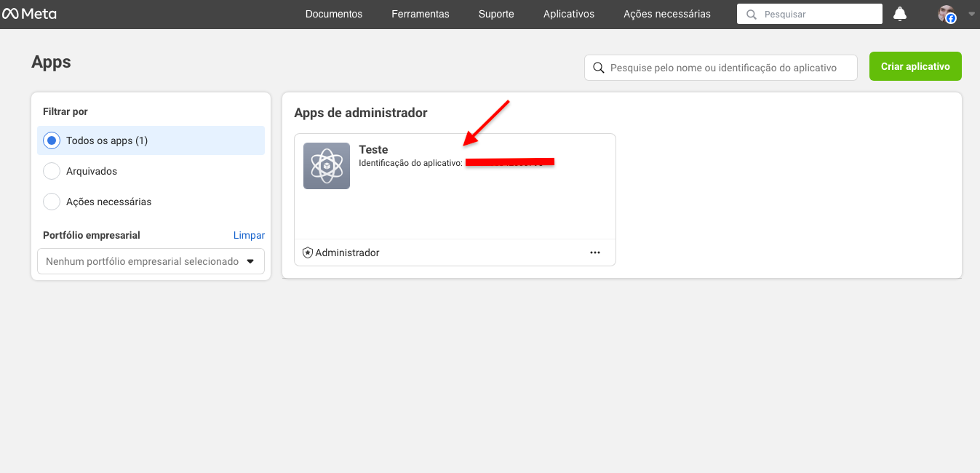The image size is (980, 473).
Task: Open the profile avatar menu
Action: click(947, 14)
